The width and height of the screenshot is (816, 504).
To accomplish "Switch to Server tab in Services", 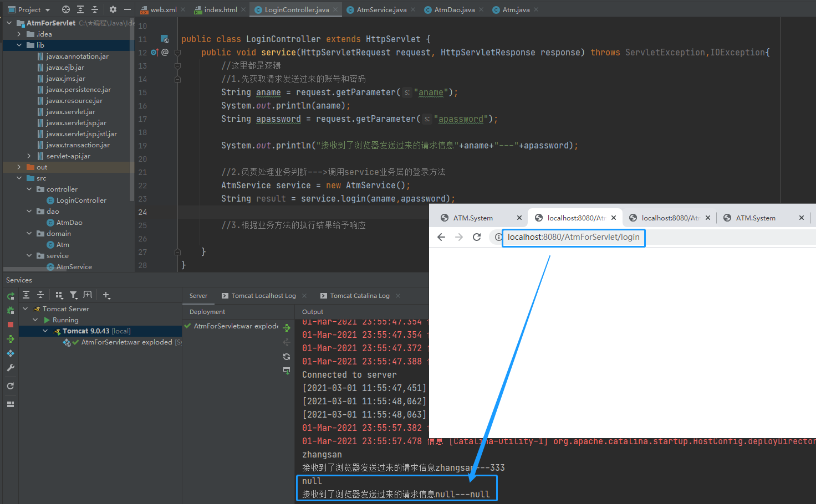I will pyautogui.click(x=198, y=296).
